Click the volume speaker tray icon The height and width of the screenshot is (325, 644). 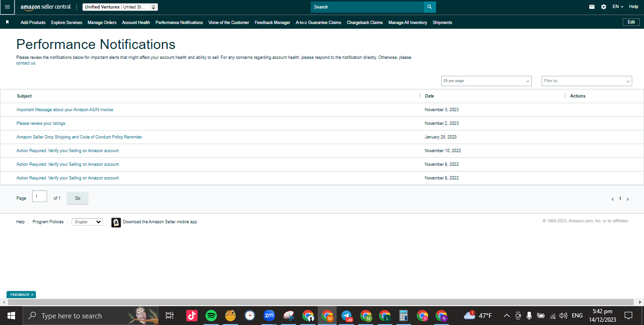click(563, 316)
